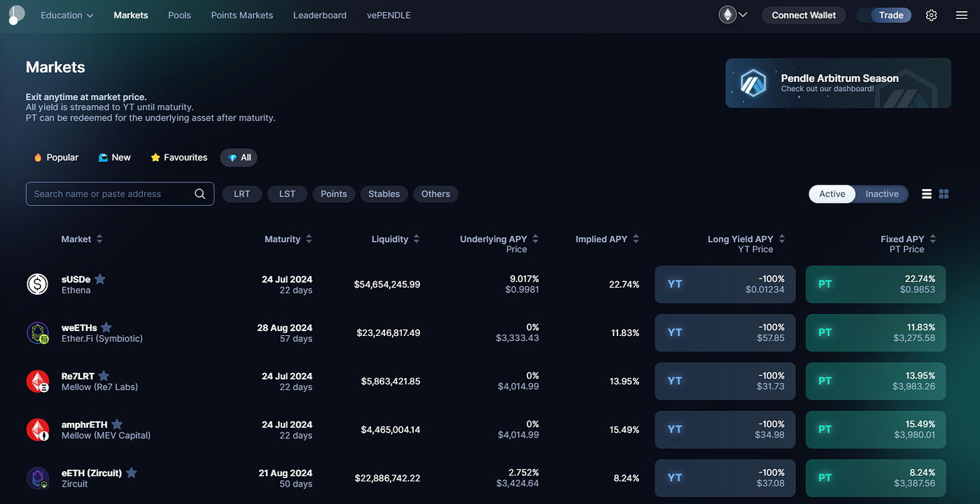Sort by Implied APY arrows
This screenshot has width=980, height=504.
[x=636, y=239]
